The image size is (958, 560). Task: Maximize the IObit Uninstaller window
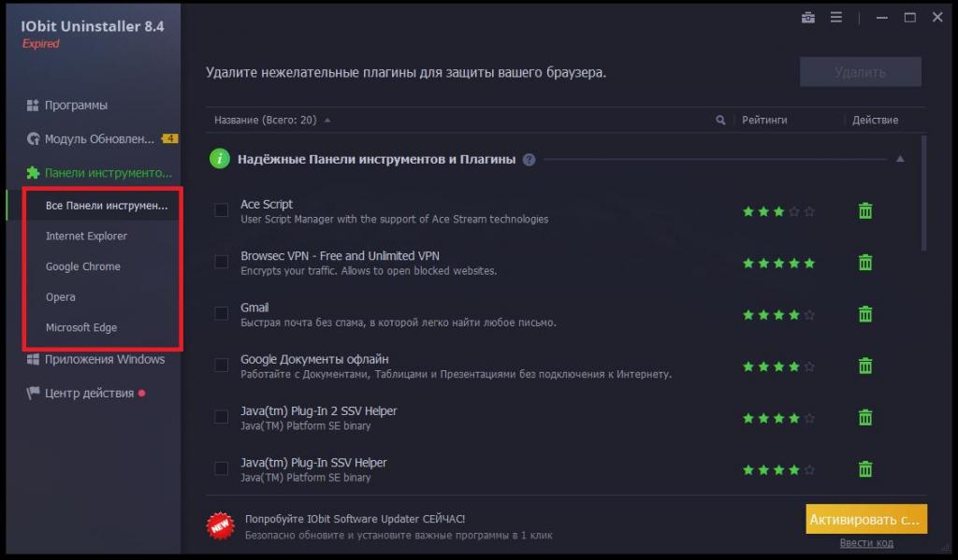point(909,17)
